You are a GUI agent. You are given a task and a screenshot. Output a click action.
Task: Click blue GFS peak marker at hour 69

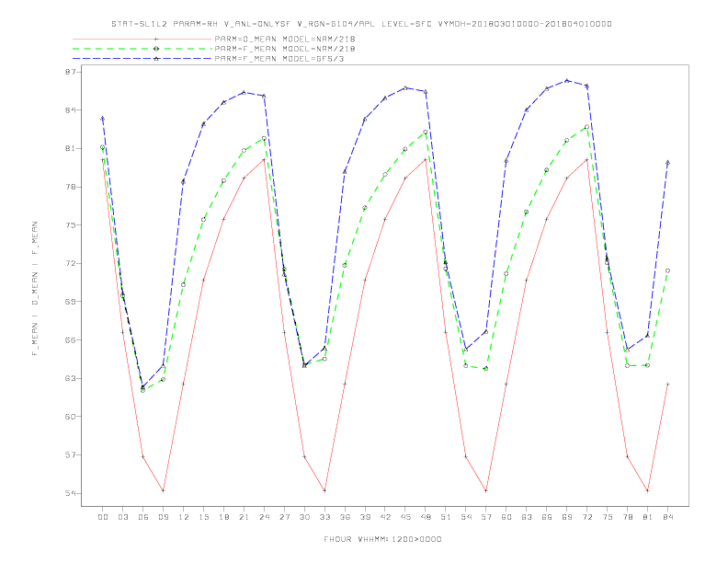click(566, 80)
